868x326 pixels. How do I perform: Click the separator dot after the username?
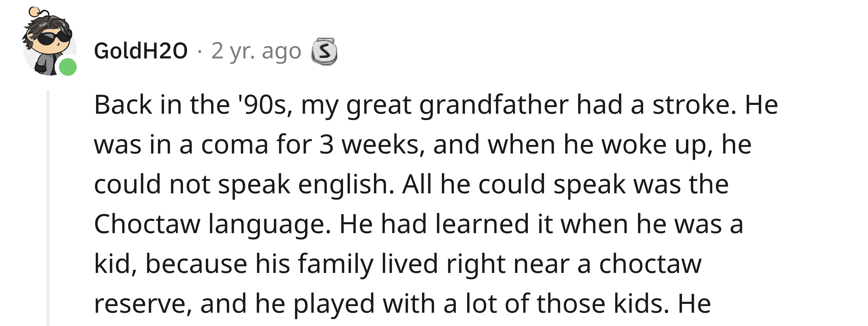click(200, 51)
